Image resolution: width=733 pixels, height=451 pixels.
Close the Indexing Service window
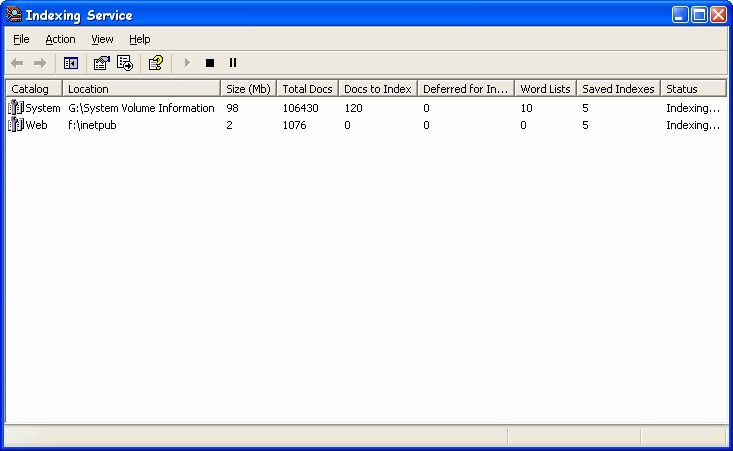point(719,14)
